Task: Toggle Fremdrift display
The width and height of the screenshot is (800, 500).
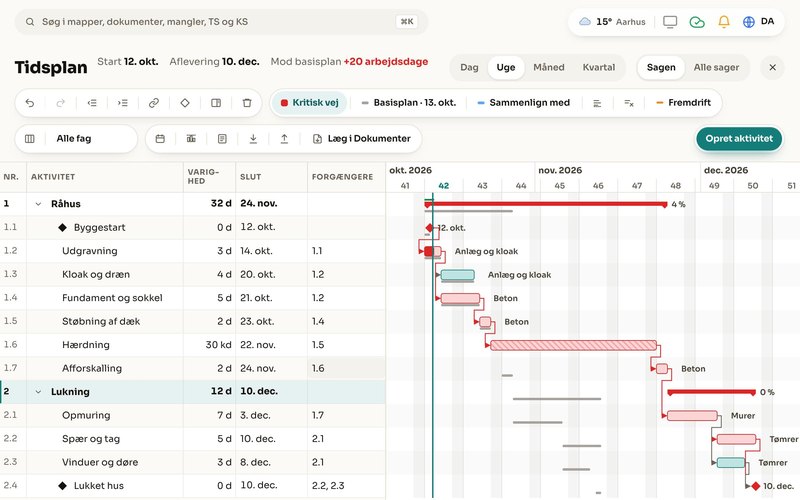Action: (683, 103)
